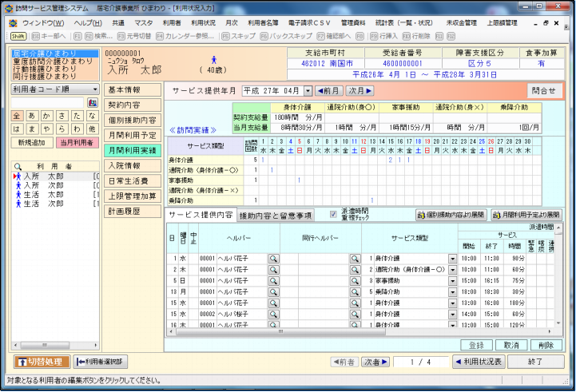This screenshot has height=392, width=576.
Task: Click accompanying helper magnifier in first row
Action: pos(354,259)
